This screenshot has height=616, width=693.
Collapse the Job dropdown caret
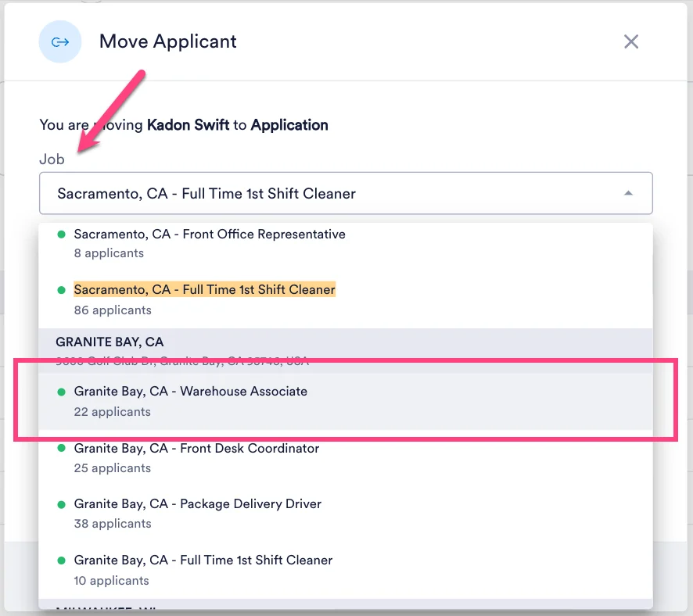coord(628,193)
